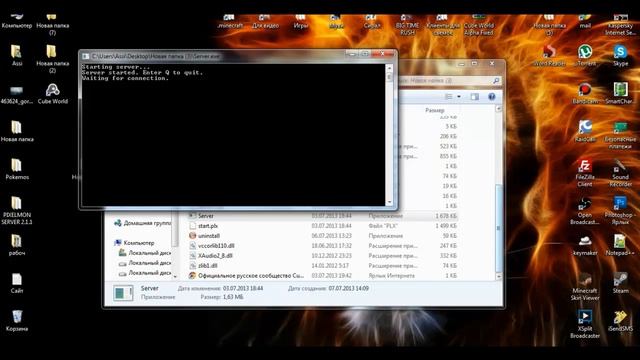The width and height of the screenshot is (640, 360).
Task: Open the Cube World desktop shortcut
Action: click(x=52, y=90)
